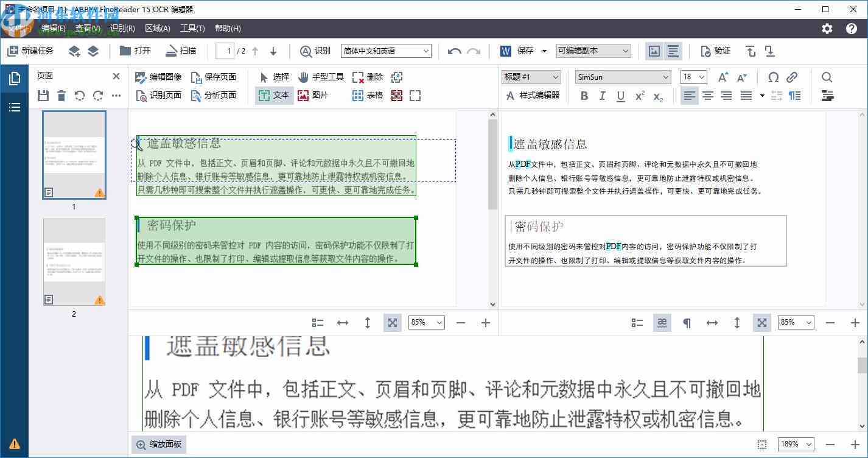Expand the 保存 save options arrow
The height and width of the screenshot is (458, 868).
(544, 51)
